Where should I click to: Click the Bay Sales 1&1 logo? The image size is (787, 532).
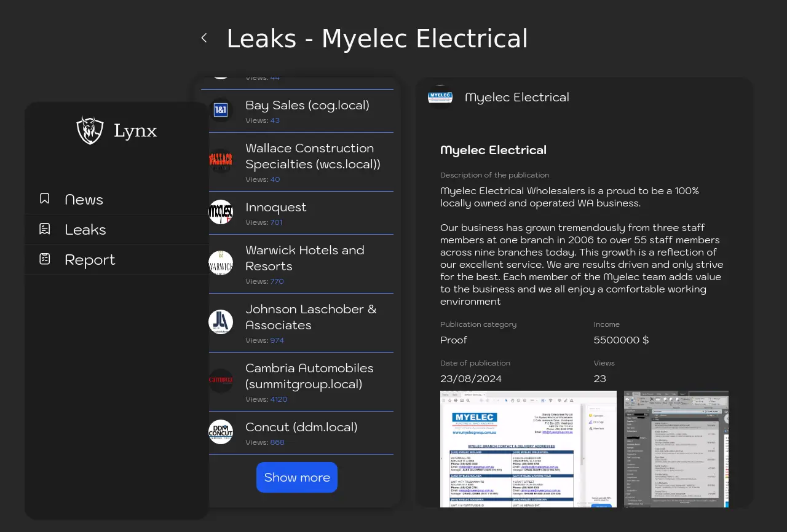(x=221, y=111)
